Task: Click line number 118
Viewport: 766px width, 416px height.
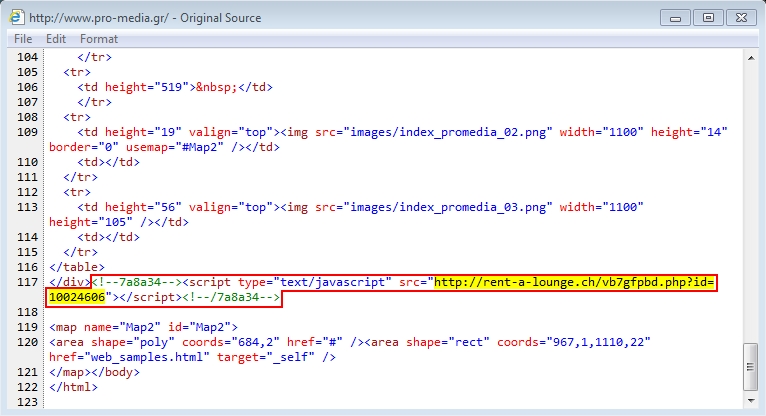Action: [27, 312]
